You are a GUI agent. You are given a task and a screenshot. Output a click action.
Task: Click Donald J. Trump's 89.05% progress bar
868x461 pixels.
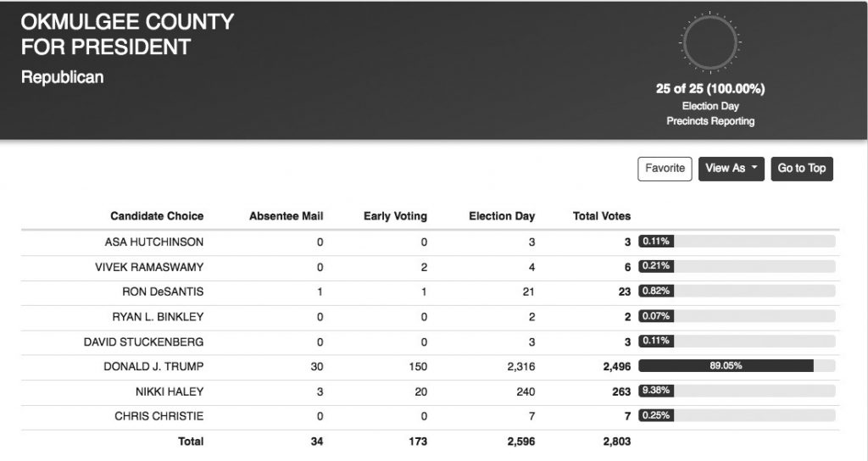point(736,366)
